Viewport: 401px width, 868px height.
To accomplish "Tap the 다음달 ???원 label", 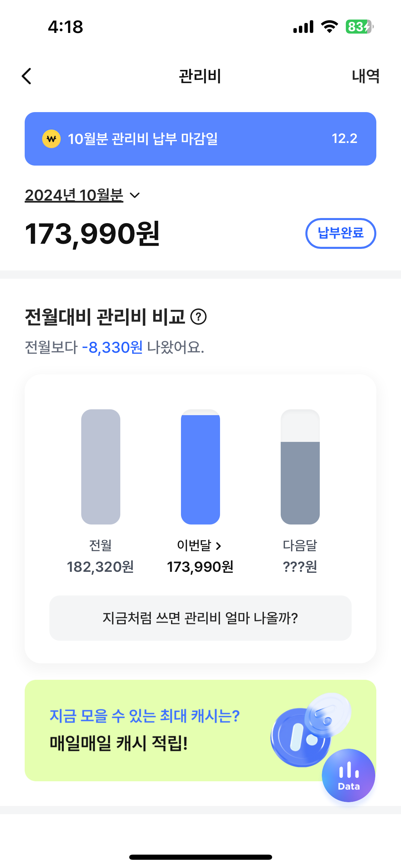I will point(300,566).
